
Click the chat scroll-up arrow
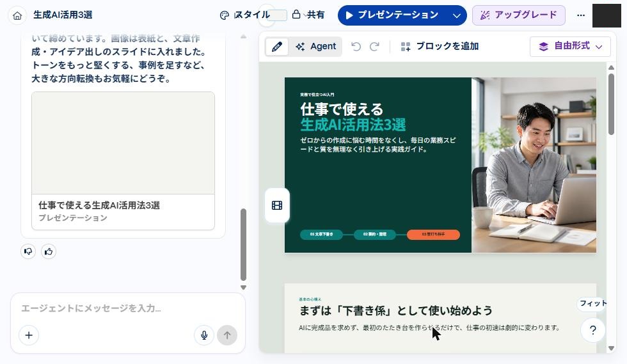coord(243,36)
